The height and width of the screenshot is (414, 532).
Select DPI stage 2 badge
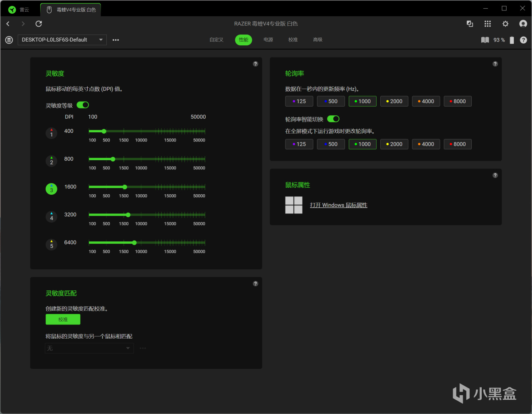coord(52,161)
